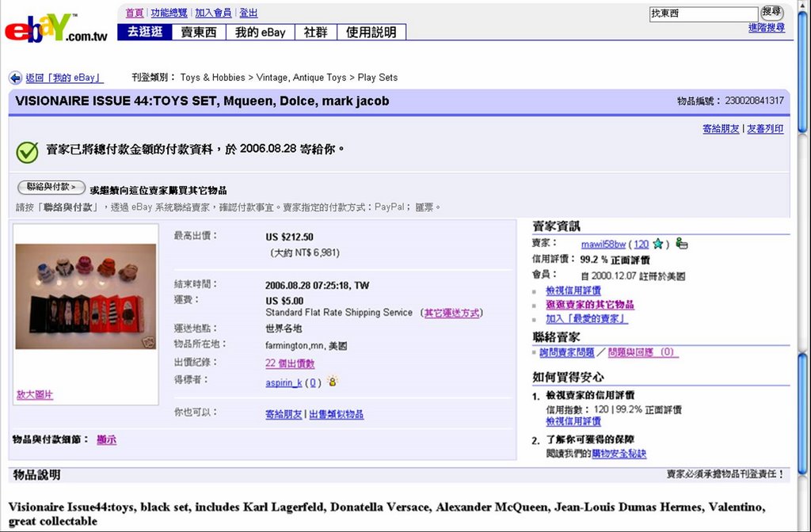Expand item details via 顯示 link
The width and height of the screenshot is (811, 532).
pyautogui.click(x=107, y=439)
